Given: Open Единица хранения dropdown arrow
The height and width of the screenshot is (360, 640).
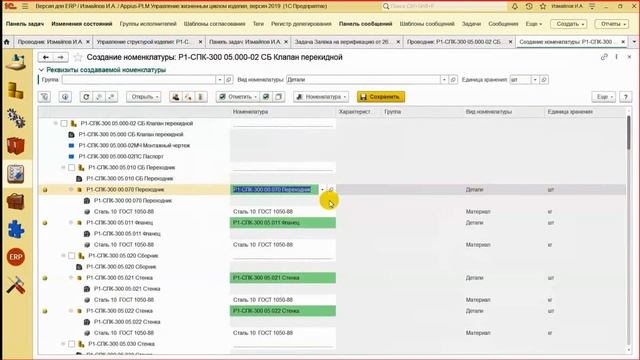Looking at the screenshot, I should [535, 80].
